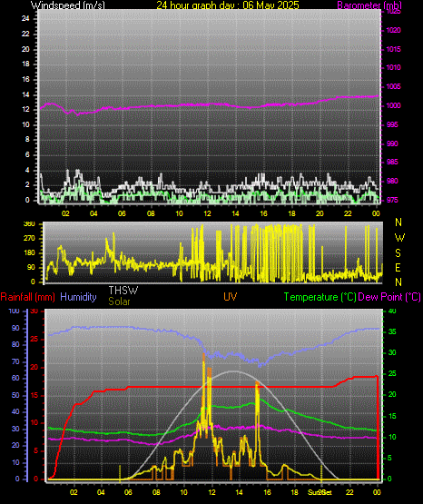Select the green Temperature (°C) legend label
Image resolution: width=423 pixels, height=504 pixels.
coord(320,297)
